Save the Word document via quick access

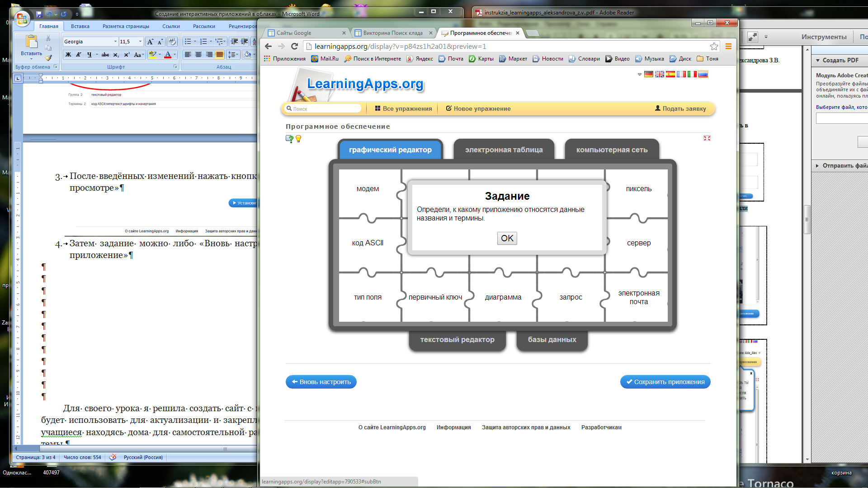(x=39, y=14)
